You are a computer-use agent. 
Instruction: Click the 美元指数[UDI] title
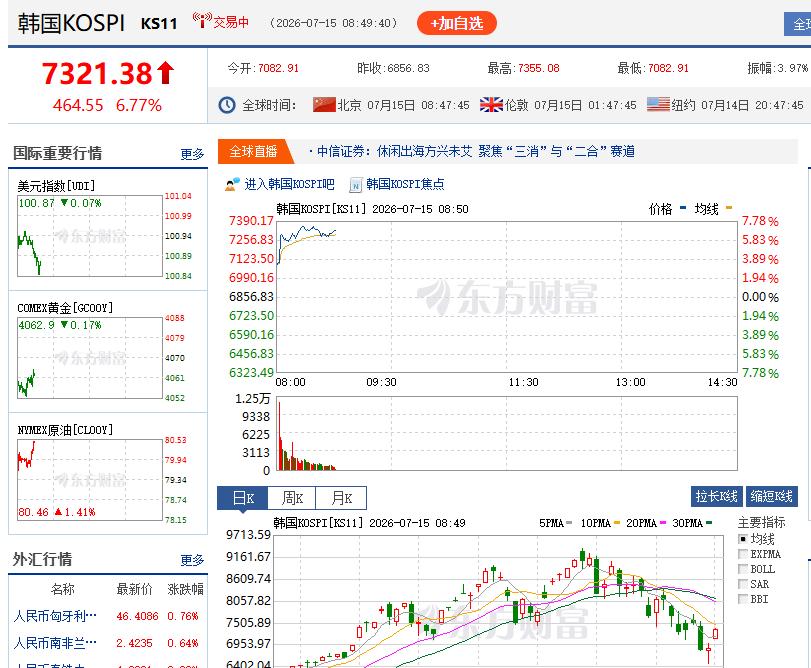(x=56, y=186)
